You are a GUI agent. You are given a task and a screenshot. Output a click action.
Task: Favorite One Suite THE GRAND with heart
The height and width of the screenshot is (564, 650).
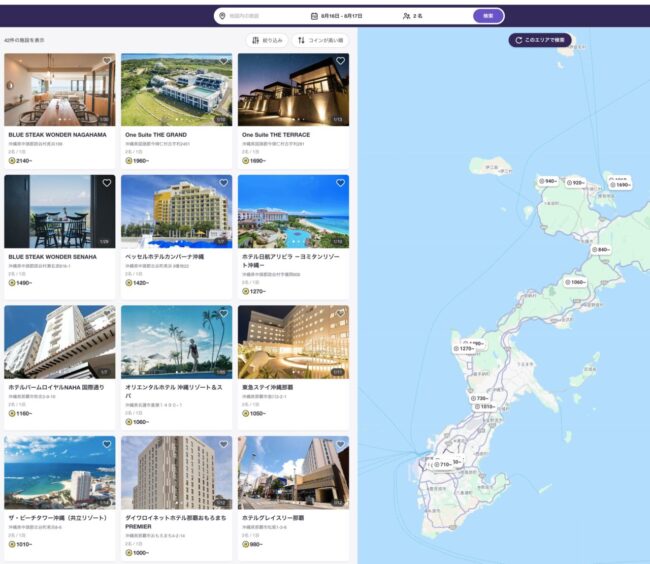[224, 61]
